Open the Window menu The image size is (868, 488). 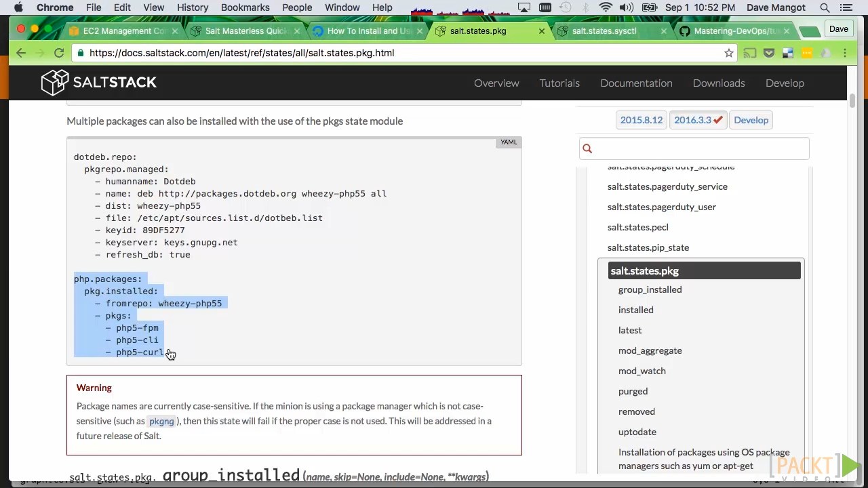click(342, 7)
